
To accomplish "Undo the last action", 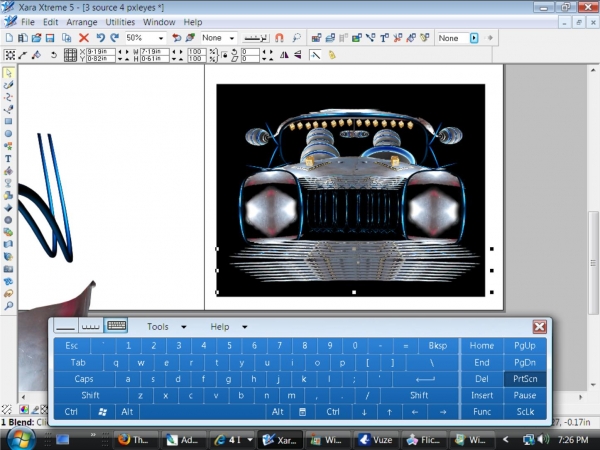I will pos(101,38).
